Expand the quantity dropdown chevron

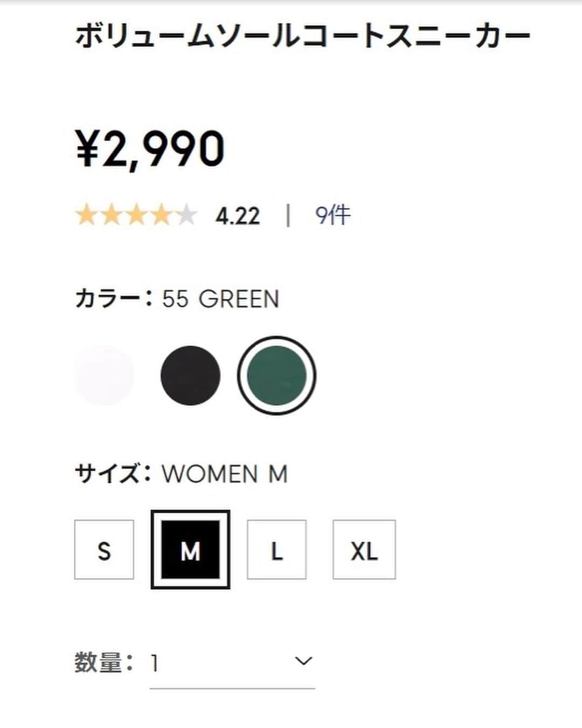point(304,661)
